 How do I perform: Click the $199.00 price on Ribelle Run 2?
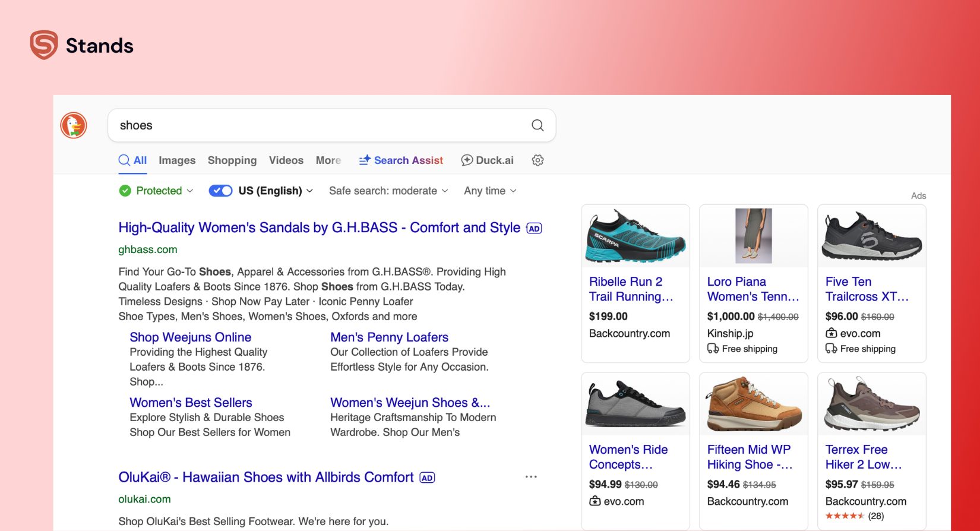608,317
